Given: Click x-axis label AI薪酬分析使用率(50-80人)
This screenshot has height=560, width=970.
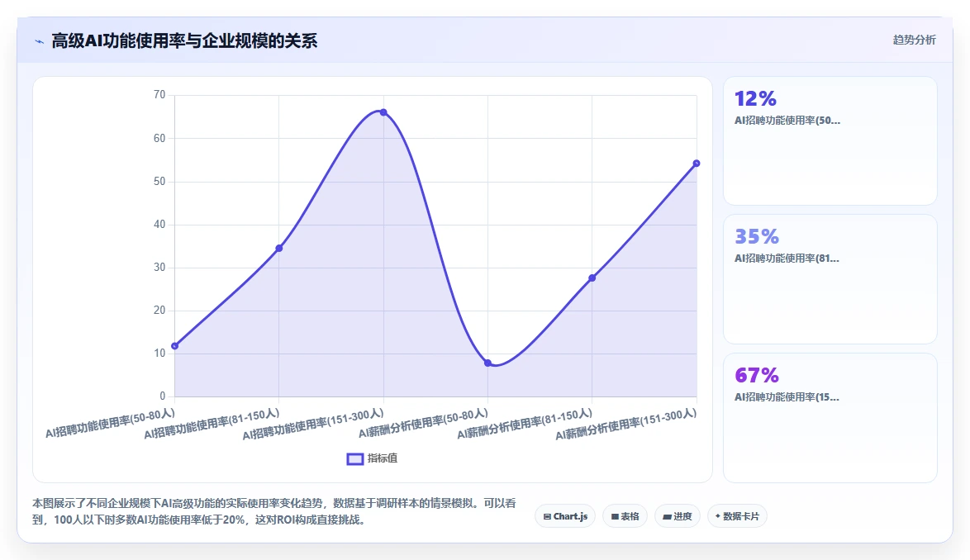Looking at the screenshot, I should (x=423, y=424).
